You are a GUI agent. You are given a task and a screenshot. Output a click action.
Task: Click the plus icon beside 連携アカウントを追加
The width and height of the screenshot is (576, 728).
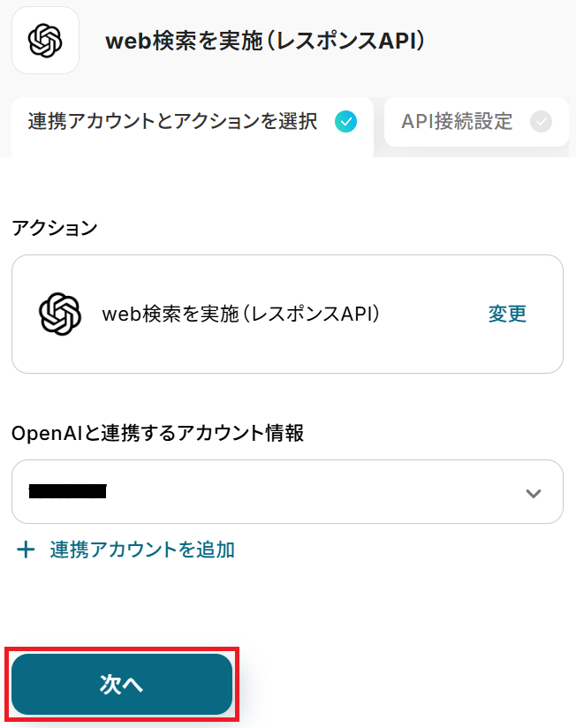pos(27,550)
